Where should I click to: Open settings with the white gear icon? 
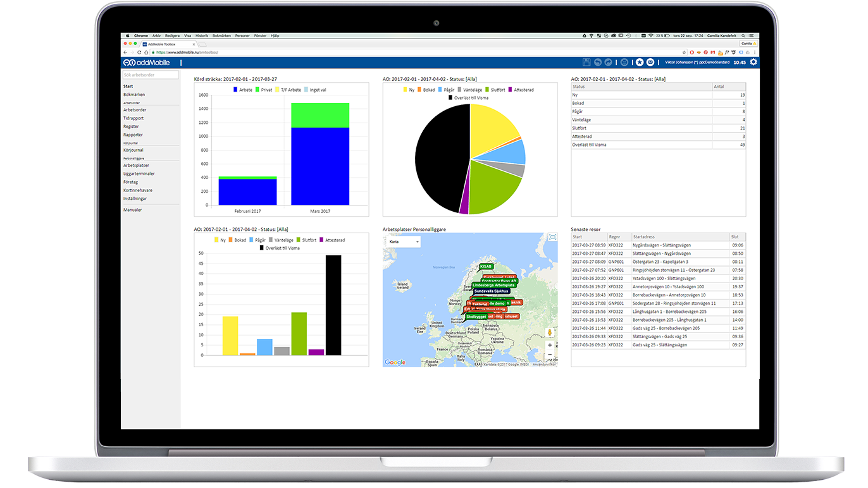coord(753,62)
